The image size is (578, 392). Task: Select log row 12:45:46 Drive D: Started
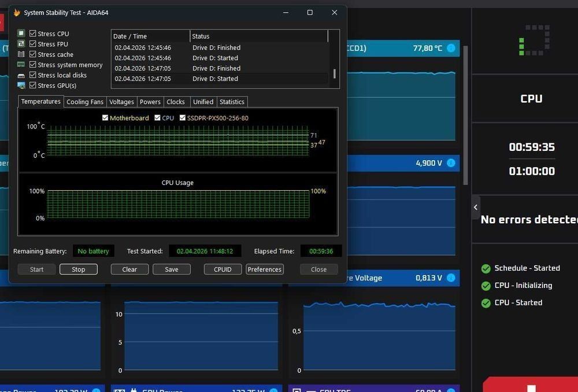point(220,58)
